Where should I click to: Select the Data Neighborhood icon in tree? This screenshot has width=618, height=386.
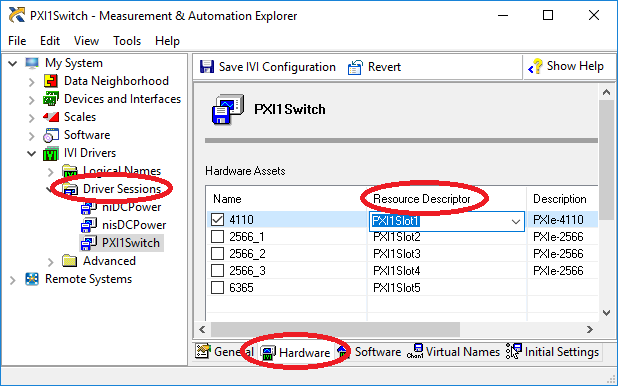(51, 81)
